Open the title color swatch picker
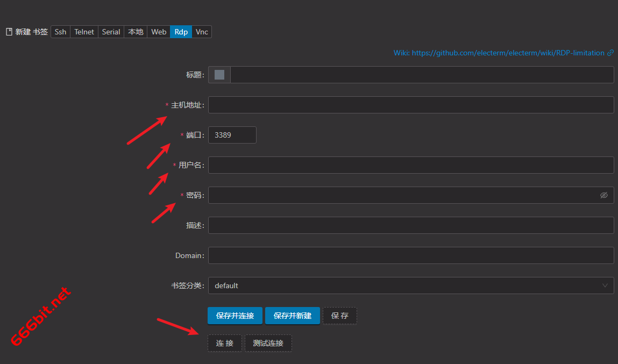The width and height of the screenshot is (618, 364). tap(219, 75)
